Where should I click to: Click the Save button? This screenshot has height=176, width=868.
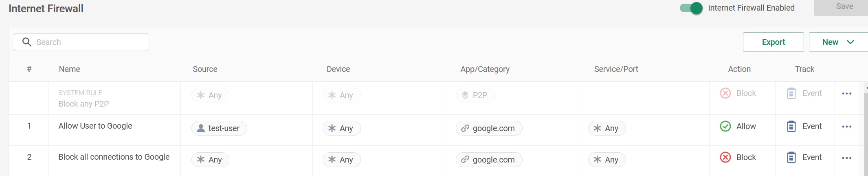click(844, 7)
